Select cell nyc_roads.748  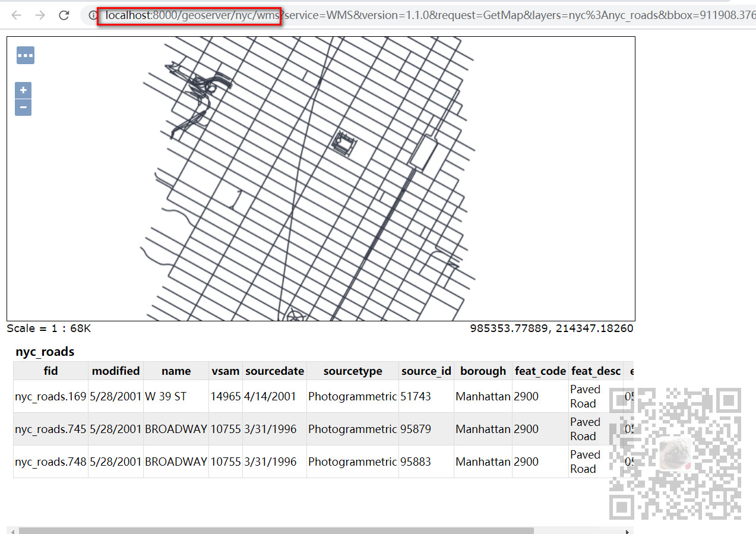pos(50,462)
